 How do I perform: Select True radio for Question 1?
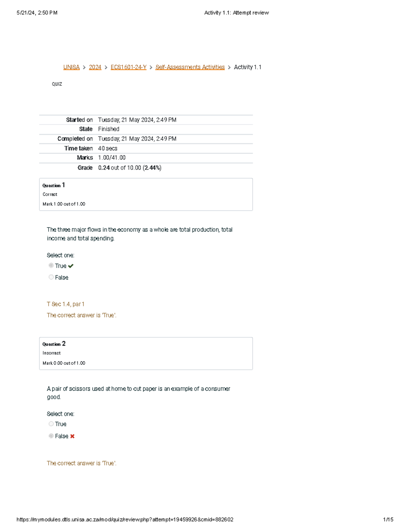point(51,265)
